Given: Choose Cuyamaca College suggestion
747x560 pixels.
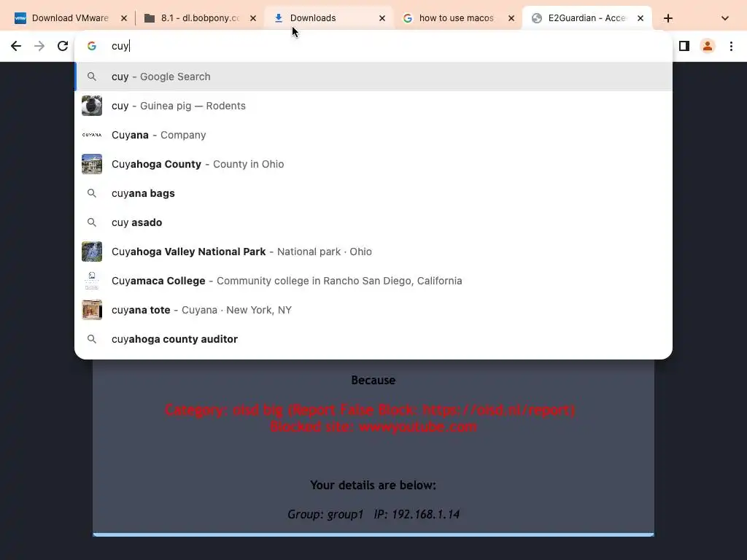Looking at the screenshot, I should [373, 281].
